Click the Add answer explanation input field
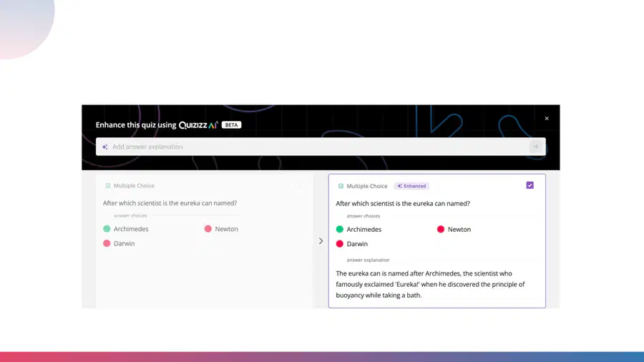The image size is (644, 362). (x=321, y=147)
